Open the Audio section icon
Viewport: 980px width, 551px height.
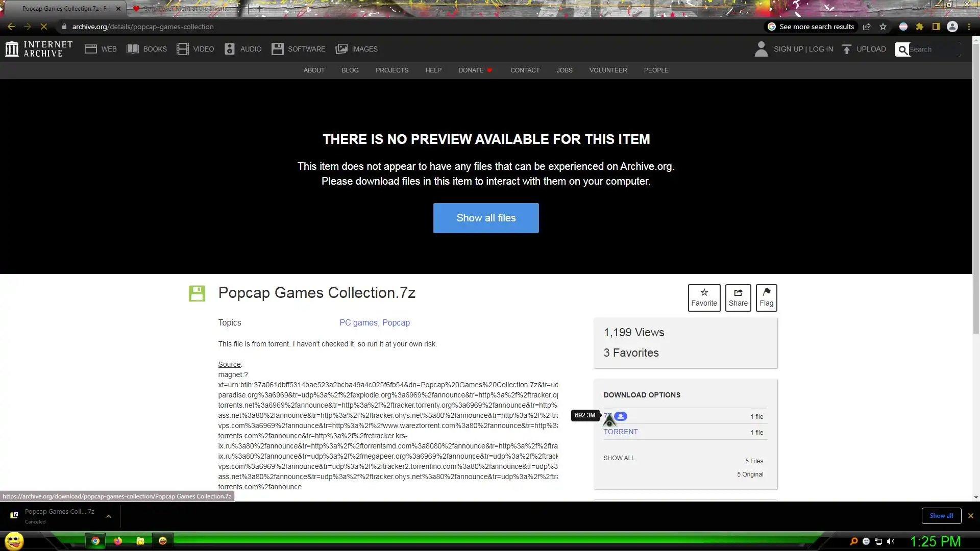tap(230, 49)
